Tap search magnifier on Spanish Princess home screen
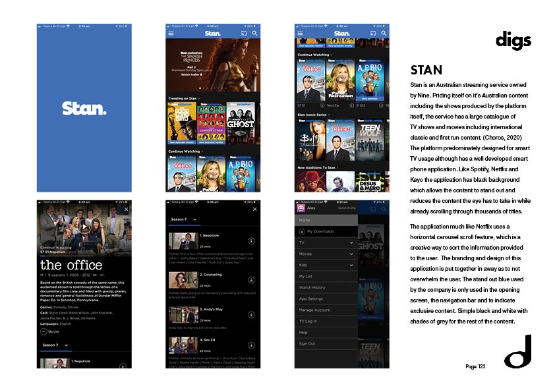 (x=254, y=33)
